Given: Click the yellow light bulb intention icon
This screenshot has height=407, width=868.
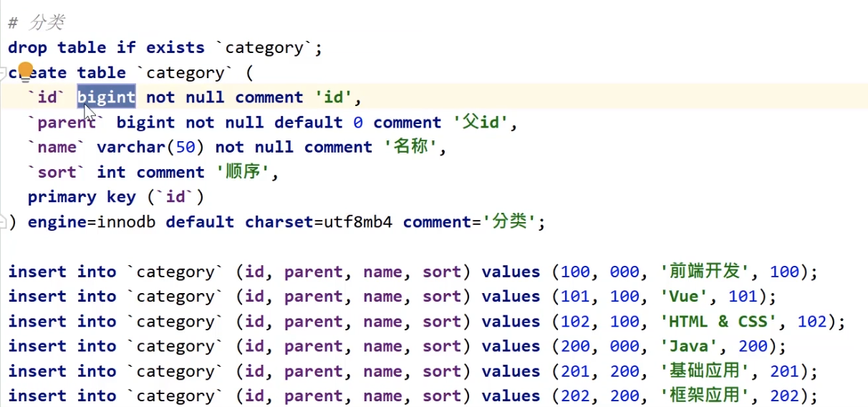Looking at the screenshot, I should 26,70.
